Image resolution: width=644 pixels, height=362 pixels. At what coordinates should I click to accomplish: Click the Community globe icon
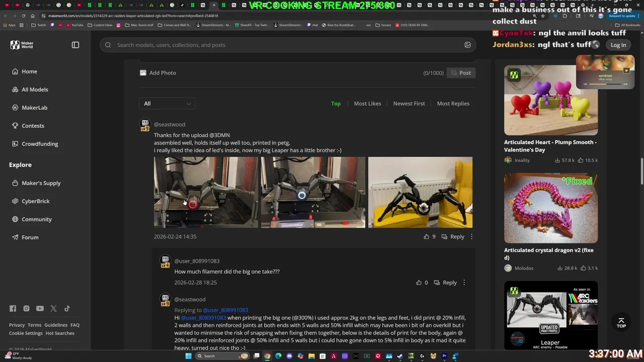click(15, 219)
